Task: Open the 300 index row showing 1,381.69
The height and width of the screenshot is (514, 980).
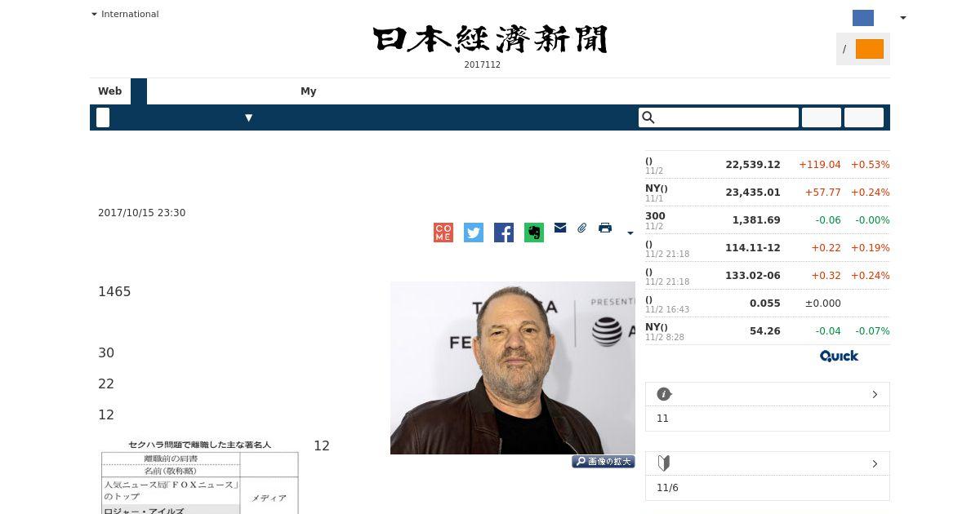Action: [x=768, y=220]
